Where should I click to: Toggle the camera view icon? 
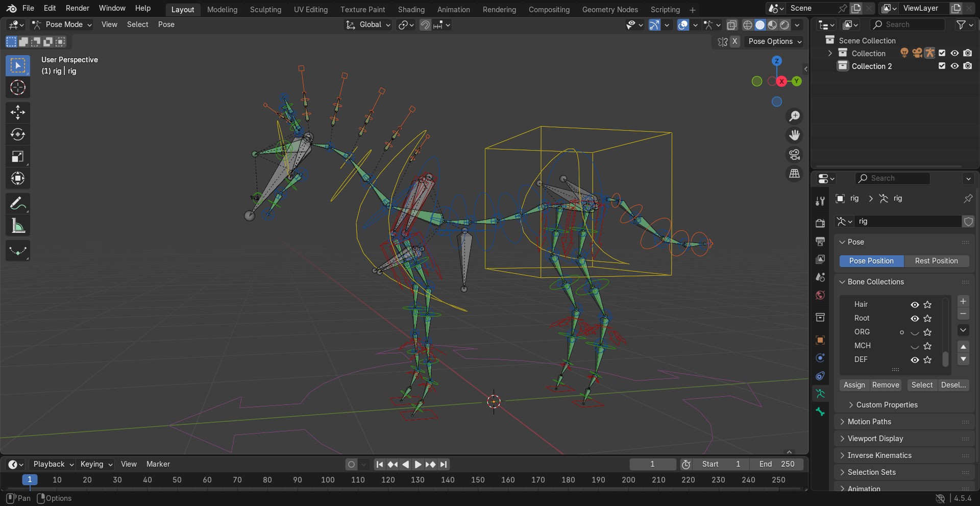tap(794, 155)
